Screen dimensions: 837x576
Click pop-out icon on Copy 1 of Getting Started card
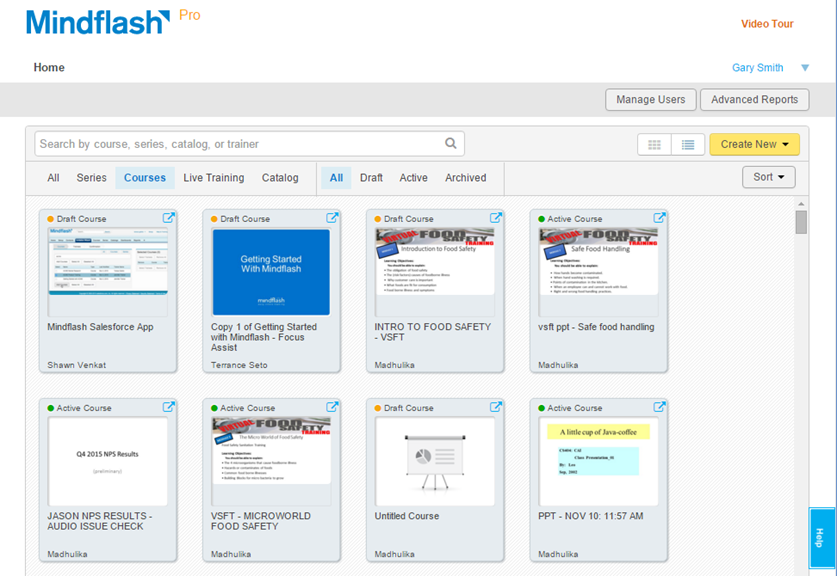click(332, 218)
